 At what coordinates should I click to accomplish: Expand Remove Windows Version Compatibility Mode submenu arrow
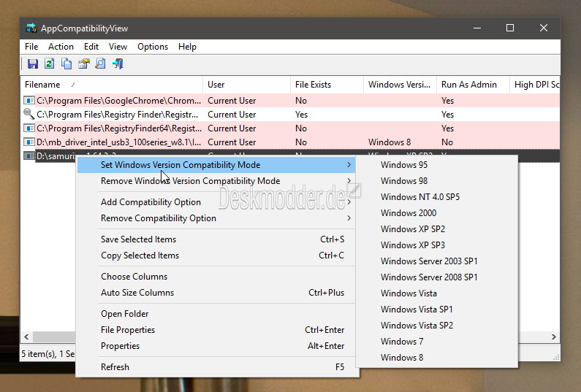point(349,180)
